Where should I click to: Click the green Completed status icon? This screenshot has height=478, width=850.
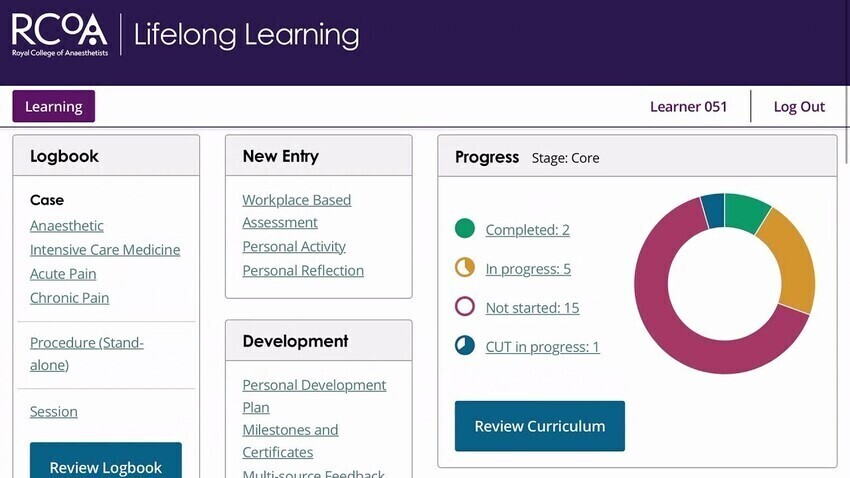coord(465,229)
